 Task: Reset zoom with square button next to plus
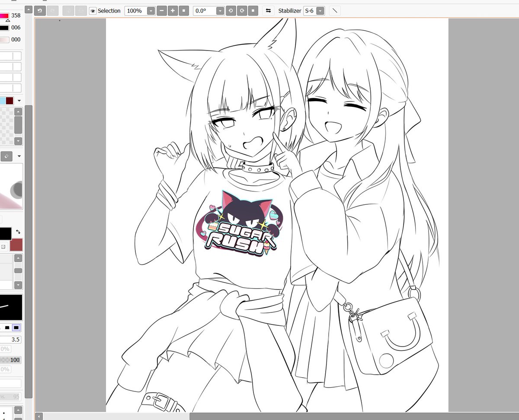click(x=183, y=11)
